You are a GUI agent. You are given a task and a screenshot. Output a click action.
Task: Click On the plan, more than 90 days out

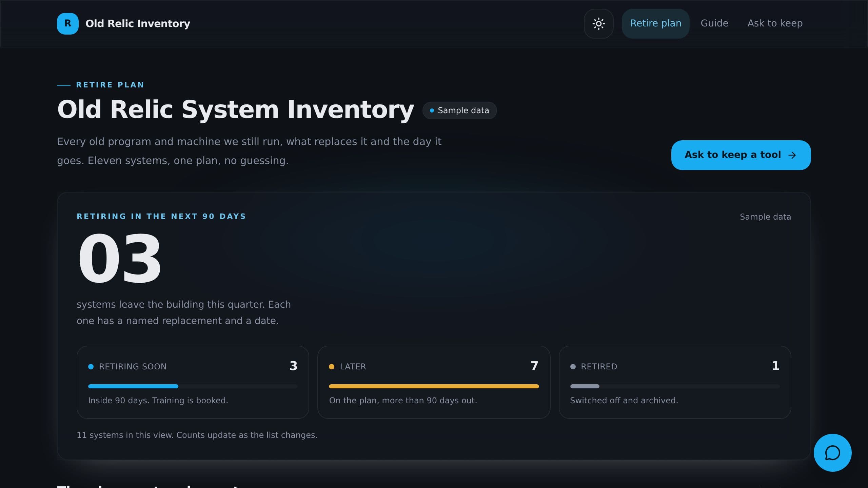403,401
